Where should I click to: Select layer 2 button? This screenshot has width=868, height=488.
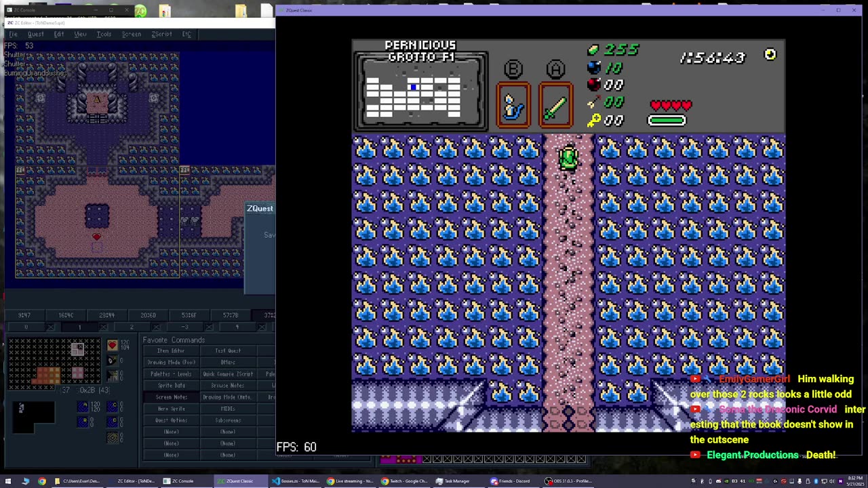tap(132, 327)
